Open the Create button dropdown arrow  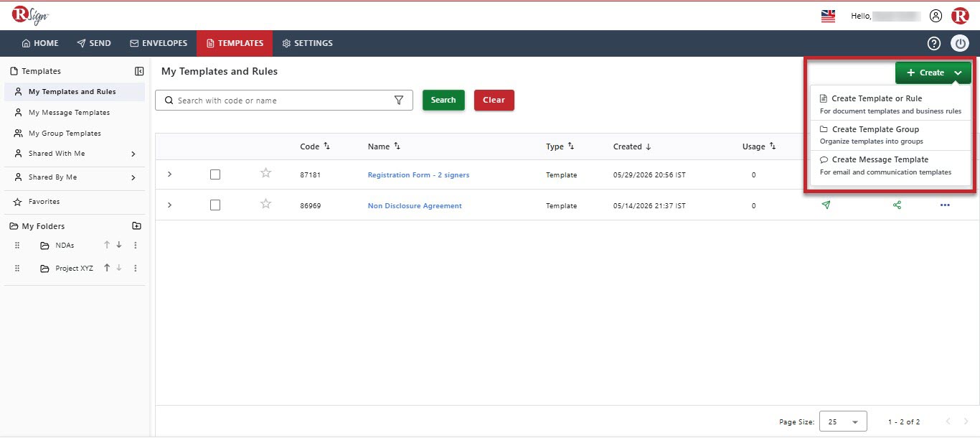pyautogui.click(x=958, y=73)
